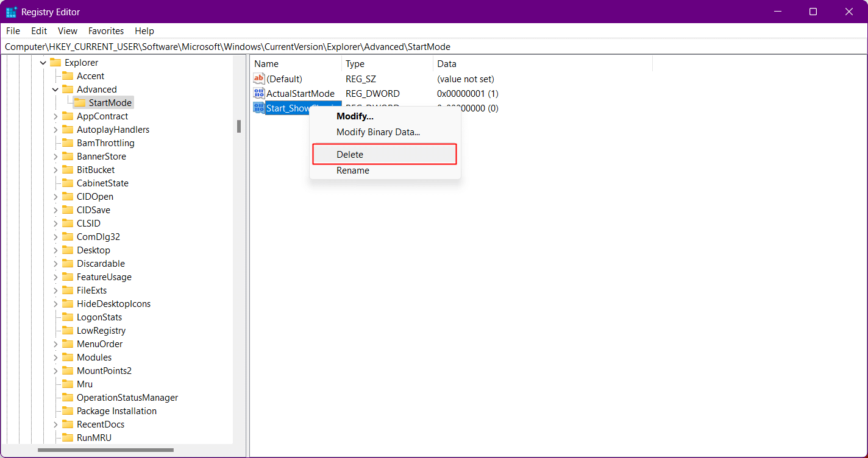Screen dimensions: 868x458
Task: Click the AppContract folder icon
Action: click(68, 116)
